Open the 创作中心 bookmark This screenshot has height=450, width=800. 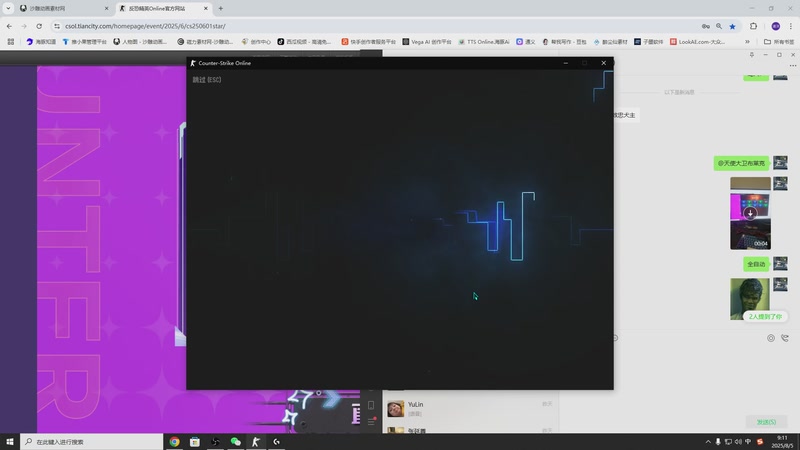coord(256,41)
